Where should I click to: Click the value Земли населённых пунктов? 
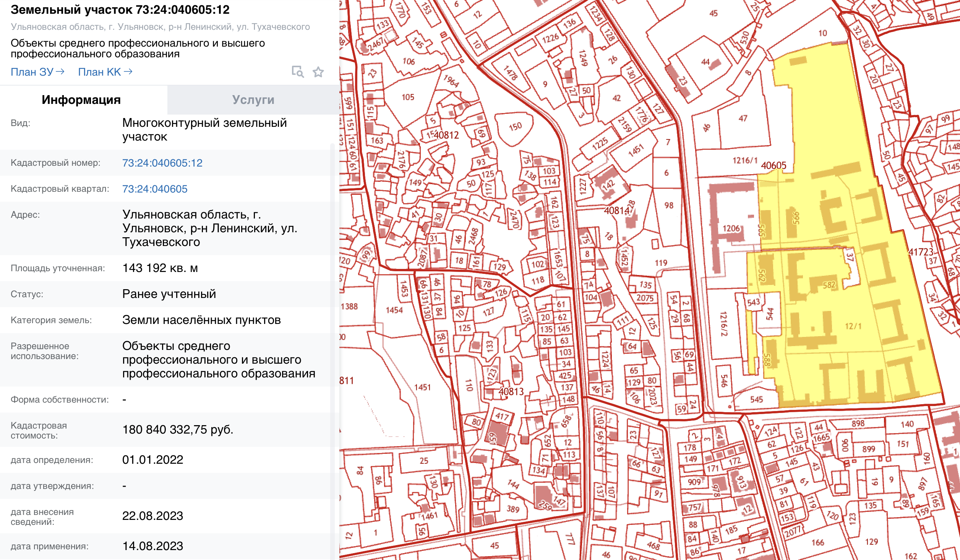201,320
